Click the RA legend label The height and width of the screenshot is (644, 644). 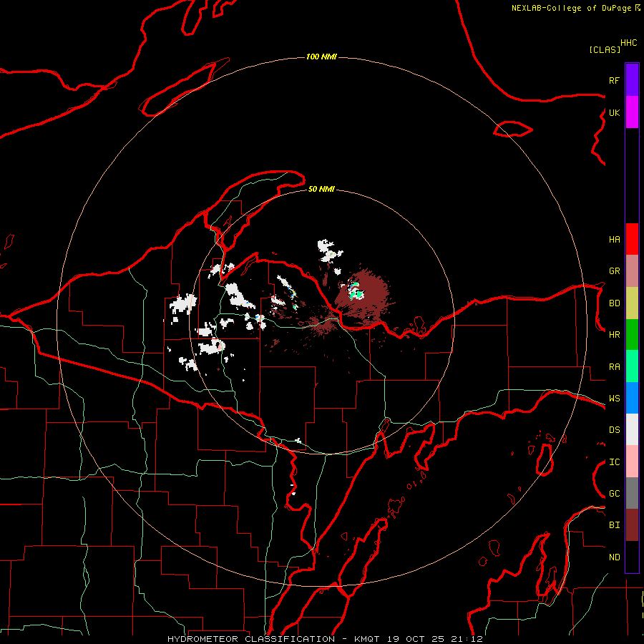tap(614, 367)
